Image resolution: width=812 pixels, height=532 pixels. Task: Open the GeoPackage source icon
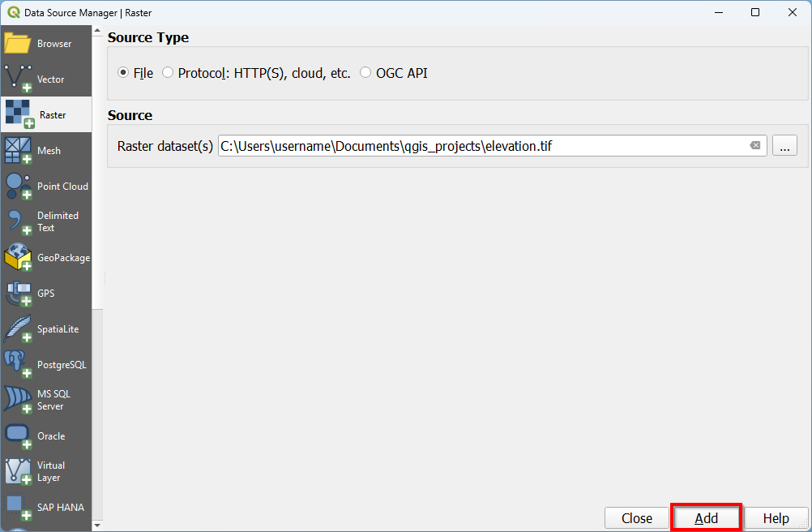point(18,258)
